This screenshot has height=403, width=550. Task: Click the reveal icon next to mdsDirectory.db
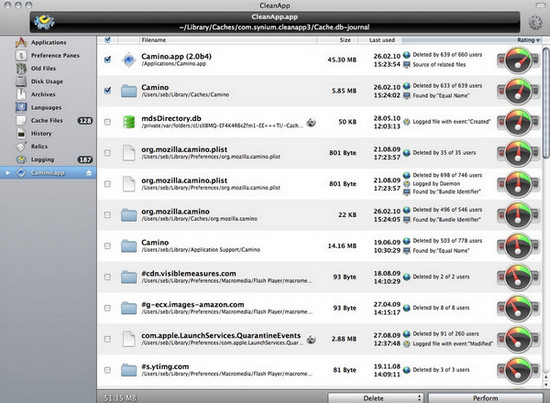click(311, 122)
